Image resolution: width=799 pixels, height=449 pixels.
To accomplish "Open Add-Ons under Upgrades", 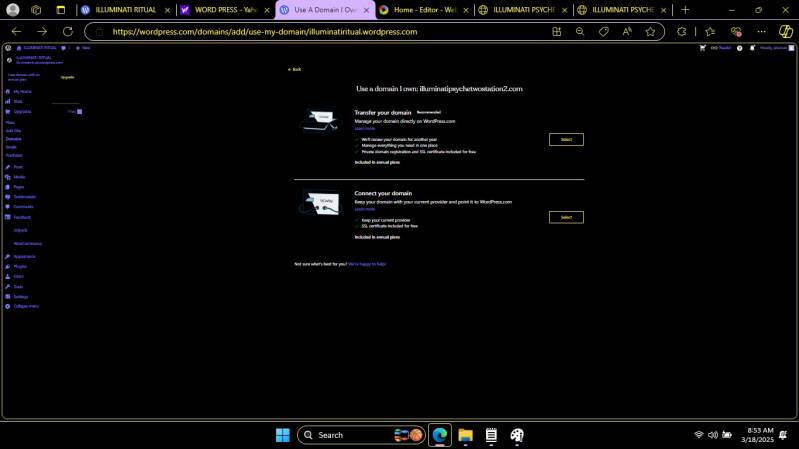I will point(13,131).
